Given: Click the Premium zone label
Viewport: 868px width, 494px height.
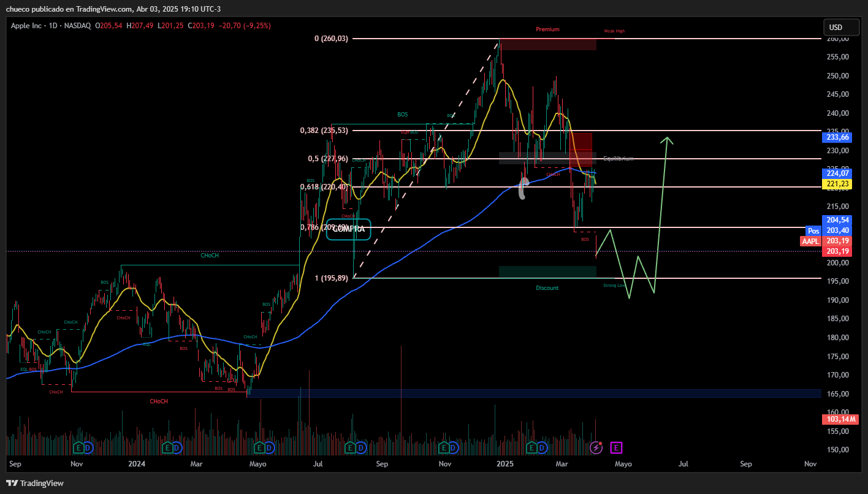Looking at the screenshot, I should [547, 29].
